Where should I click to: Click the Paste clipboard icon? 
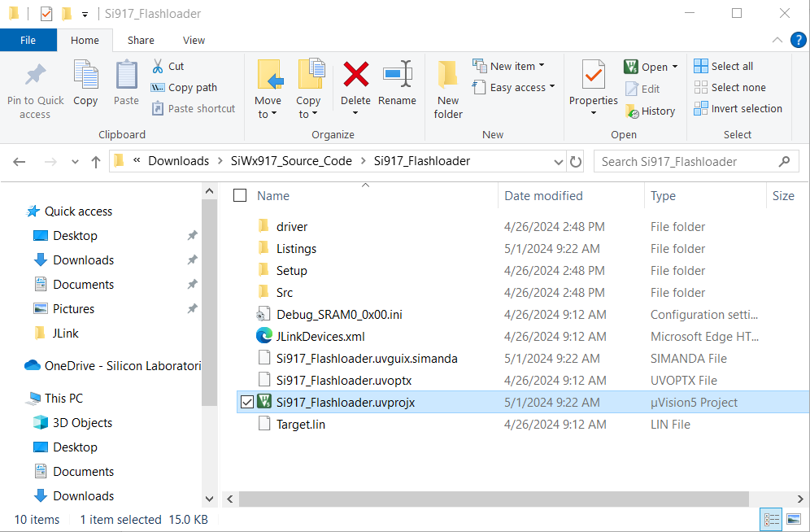click(126, 76)
